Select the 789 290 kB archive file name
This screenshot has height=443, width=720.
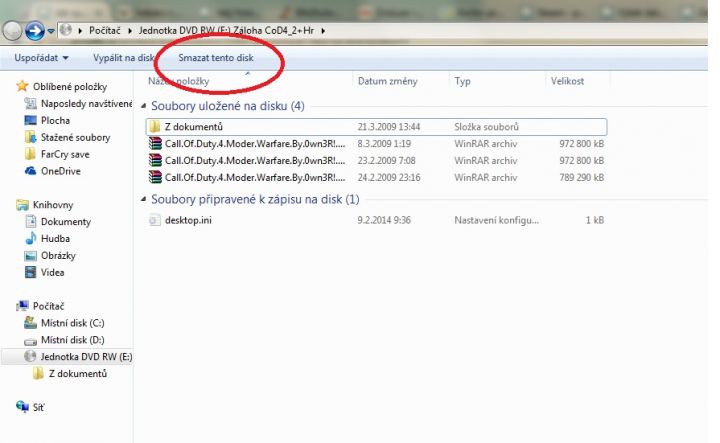255,178
